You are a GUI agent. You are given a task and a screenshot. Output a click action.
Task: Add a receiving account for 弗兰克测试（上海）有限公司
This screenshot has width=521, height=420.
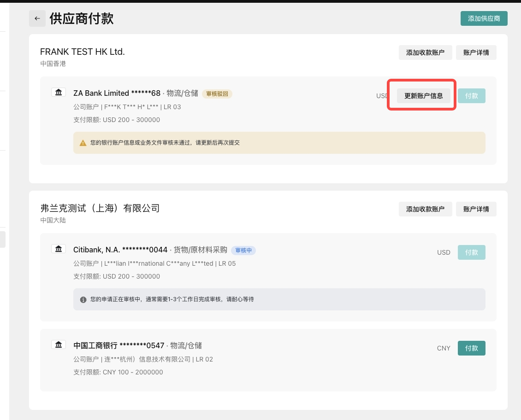click(425, 209)
